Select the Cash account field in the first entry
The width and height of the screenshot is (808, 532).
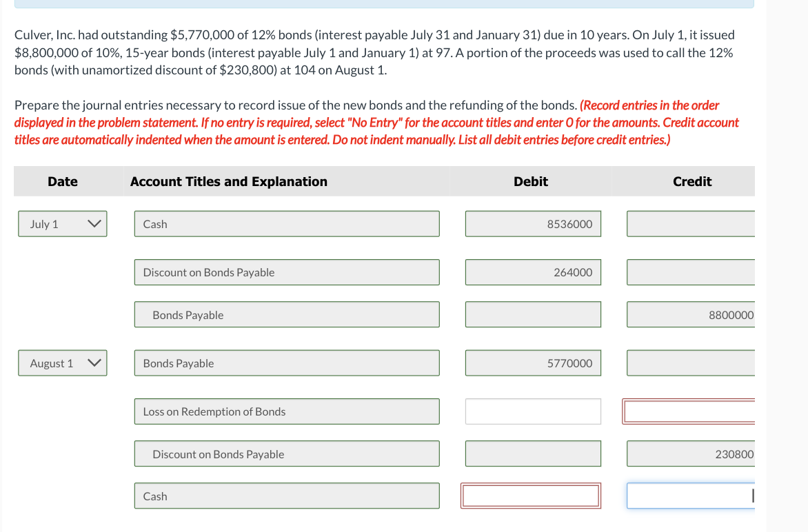(287, 223)
